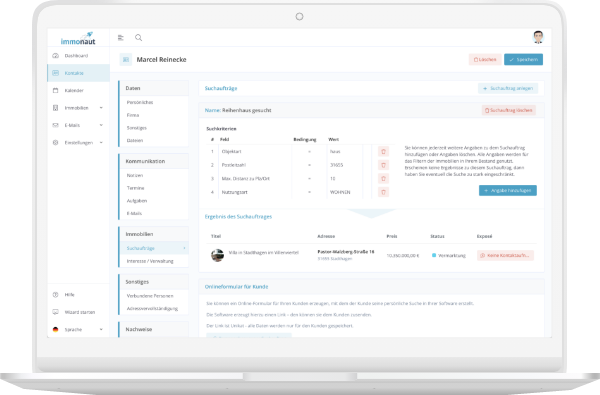Viewport: 600px width, 395px height.
Task: Click the Speichern button
Action: 523,59
